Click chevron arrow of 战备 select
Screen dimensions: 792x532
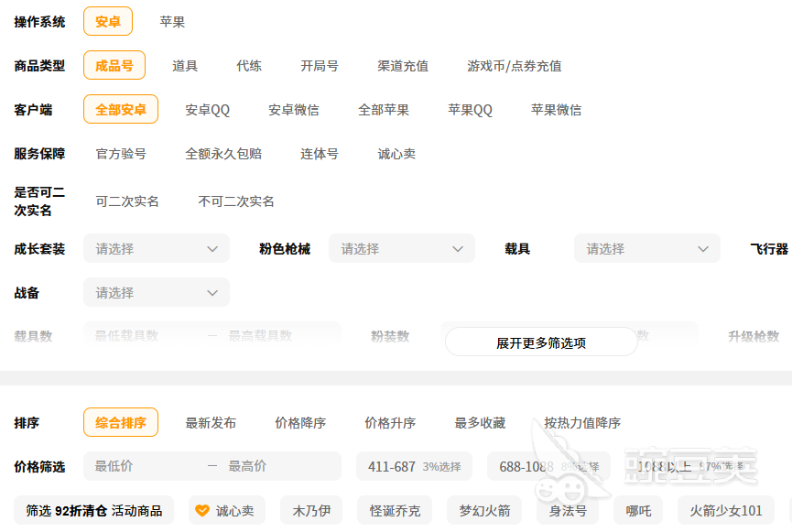click(212, 292)
